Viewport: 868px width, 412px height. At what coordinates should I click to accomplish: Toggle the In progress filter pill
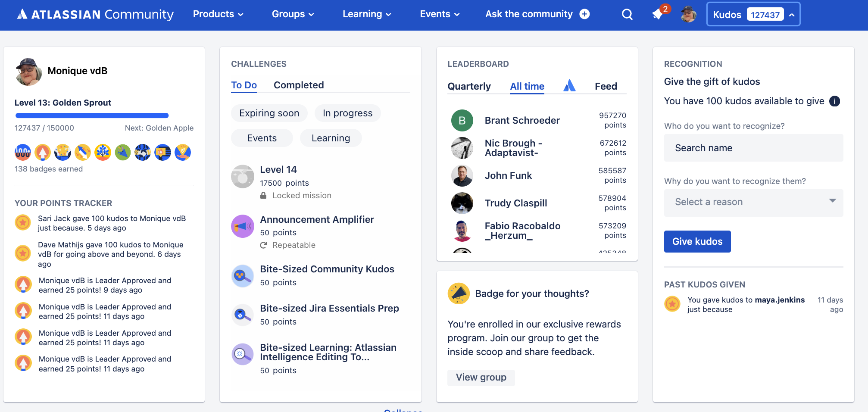347,113
